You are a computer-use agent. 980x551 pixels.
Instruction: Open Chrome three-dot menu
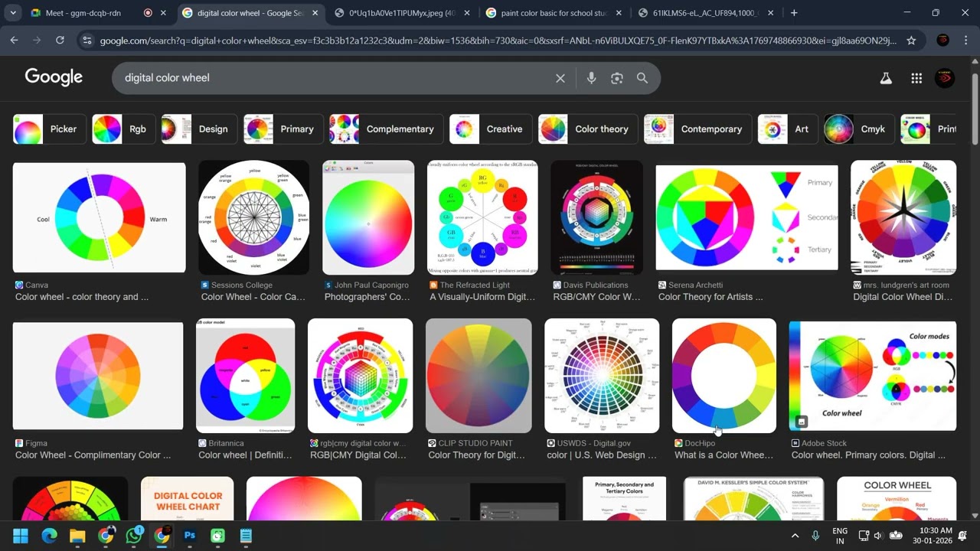pos(965,41)
